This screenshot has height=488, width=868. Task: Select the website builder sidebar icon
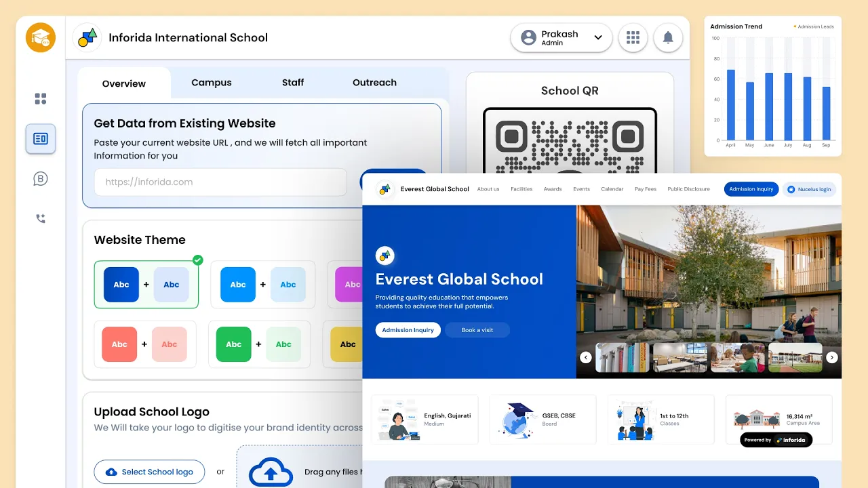[x=41, y=139]
